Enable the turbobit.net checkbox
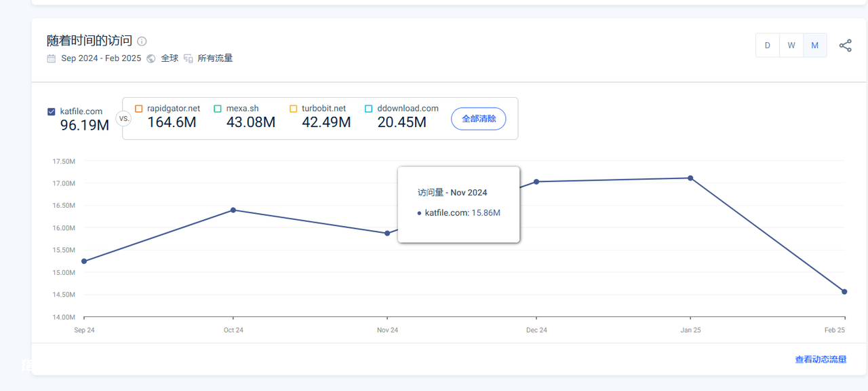 (294, 109)
